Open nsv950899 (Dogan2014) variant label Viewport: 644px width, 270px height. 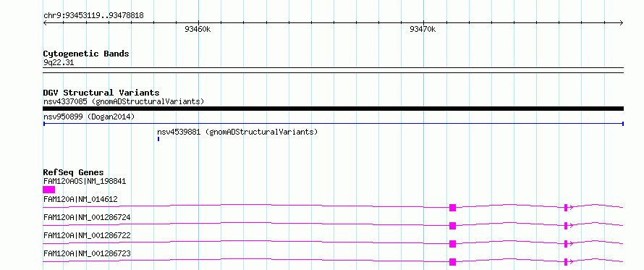[x=89, y=117]
